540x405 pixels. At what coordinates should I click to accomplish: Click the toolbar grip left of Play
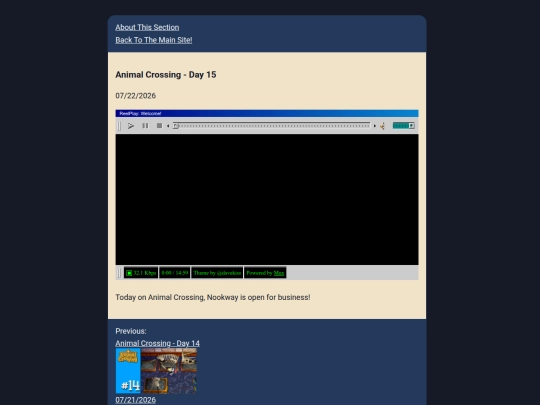119,126
